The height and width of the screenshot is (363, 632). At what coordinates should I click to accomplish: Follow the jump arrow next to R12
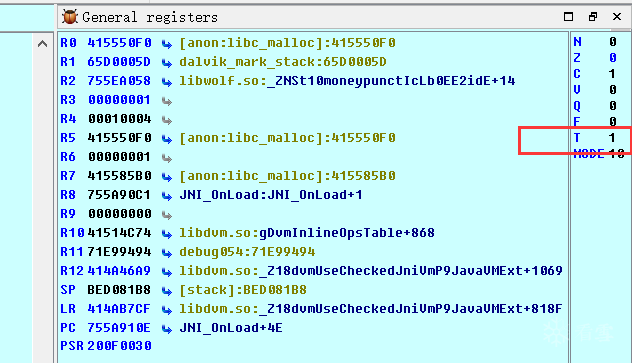point(166,272)
